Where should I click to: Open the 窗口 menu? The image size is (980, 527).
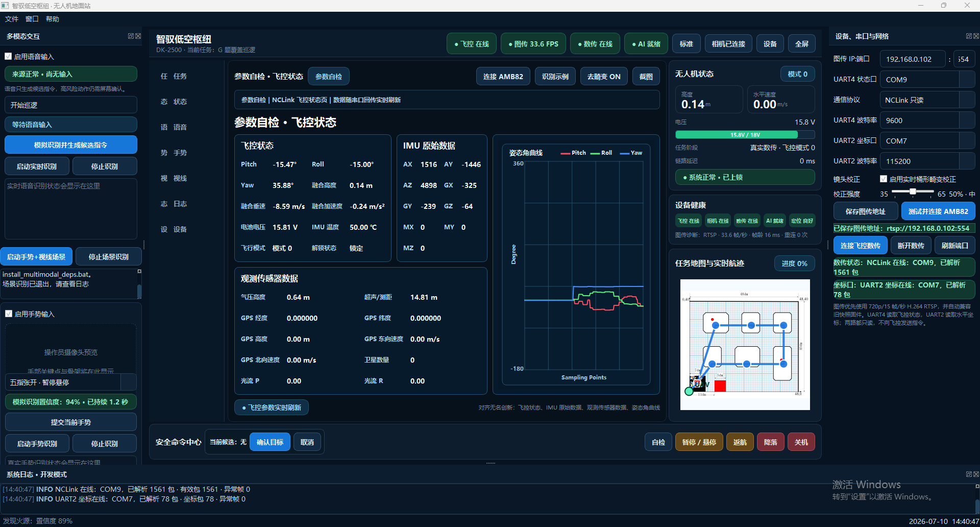32,19
